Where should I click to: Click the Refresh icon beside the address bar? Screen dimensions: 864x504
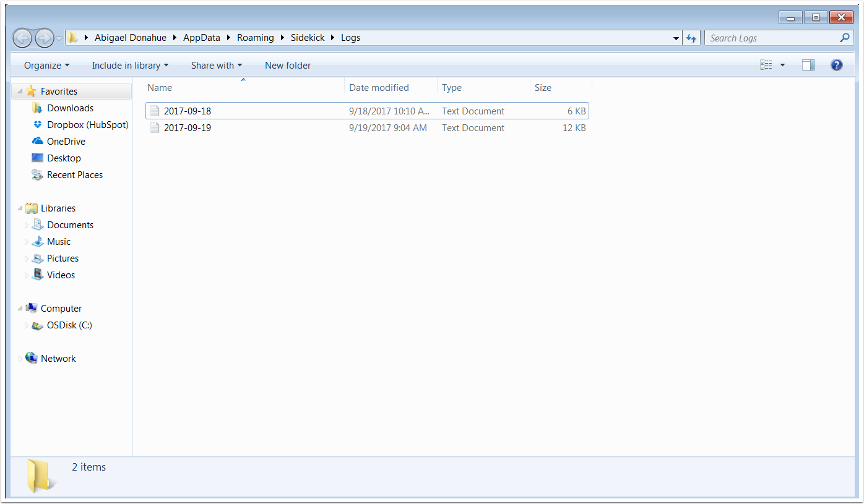click(x=691, y=38)
